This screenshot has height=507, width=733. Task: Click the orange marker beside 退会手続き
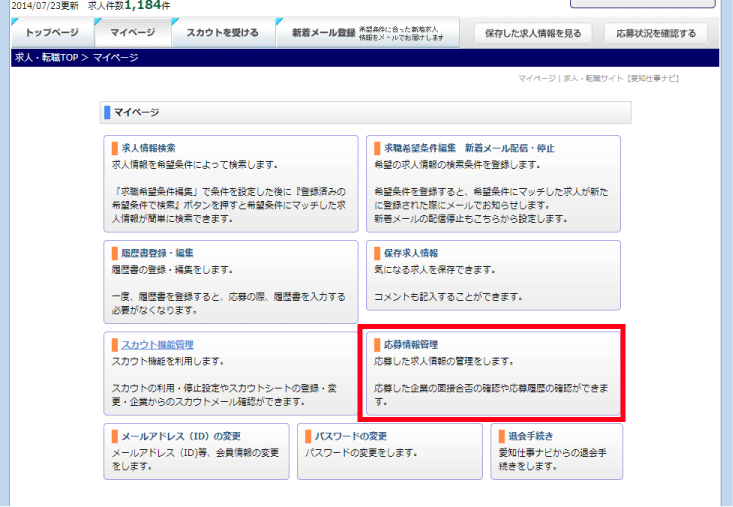pyautogui.click(x=502, y=436)
